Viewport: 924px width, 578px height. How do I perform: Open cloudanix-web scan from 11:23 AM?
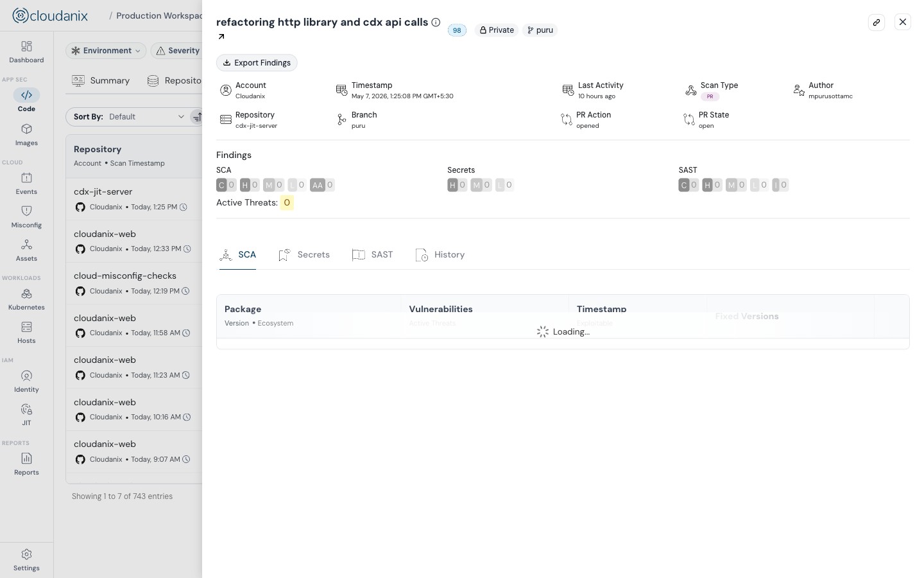(134, 367)
